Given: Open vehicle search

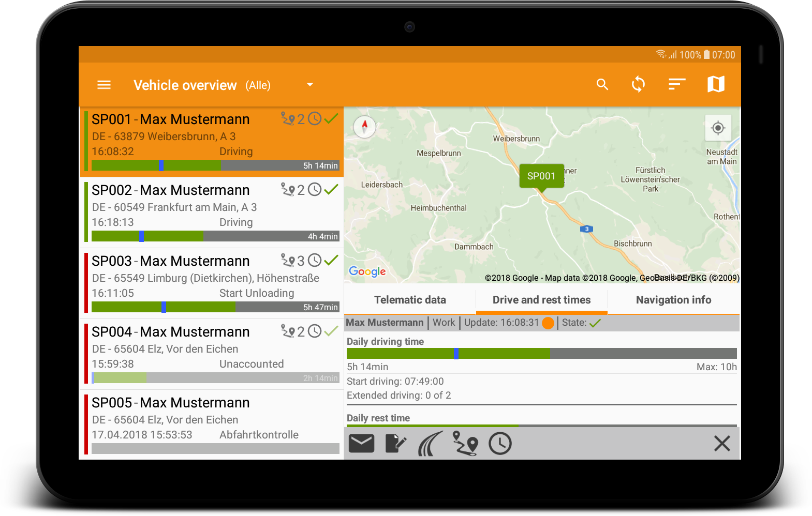Looking at the screenshot, I should 602,84.
